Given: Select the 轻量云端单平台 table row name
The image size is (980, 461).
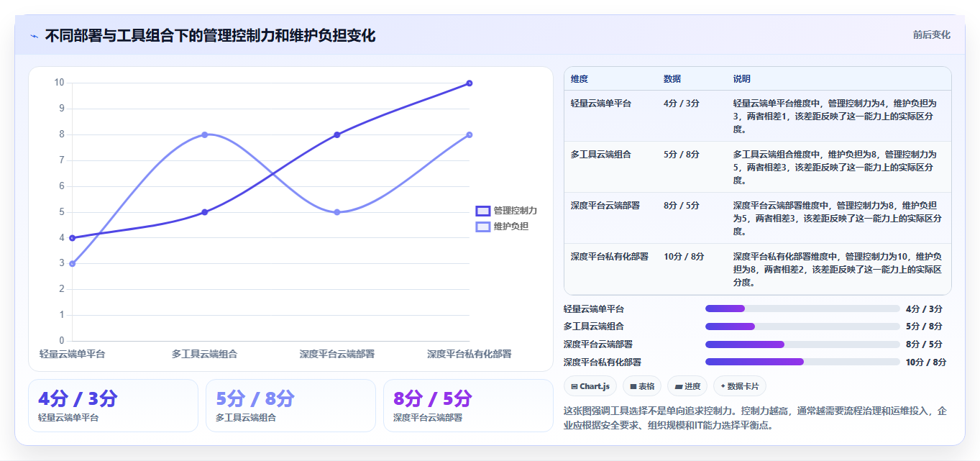Looking at the screenshot, I should tap(601, 103).
